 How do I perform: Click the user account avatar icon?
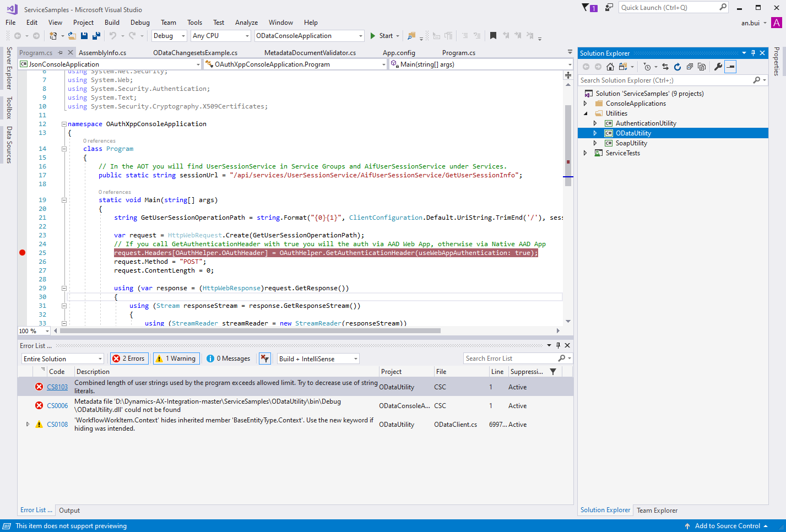[x=777, y=23]
